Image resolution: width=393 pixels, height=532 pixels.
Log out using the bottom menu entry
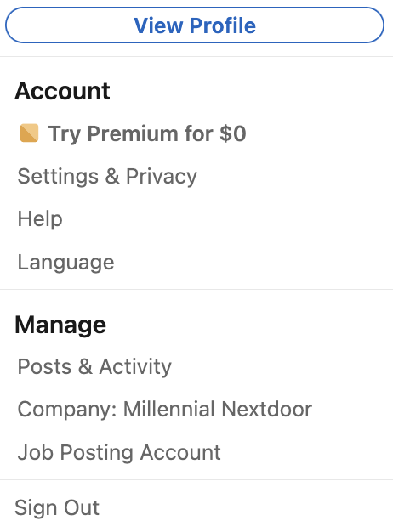pyautogui.click(x=57, y=507)
